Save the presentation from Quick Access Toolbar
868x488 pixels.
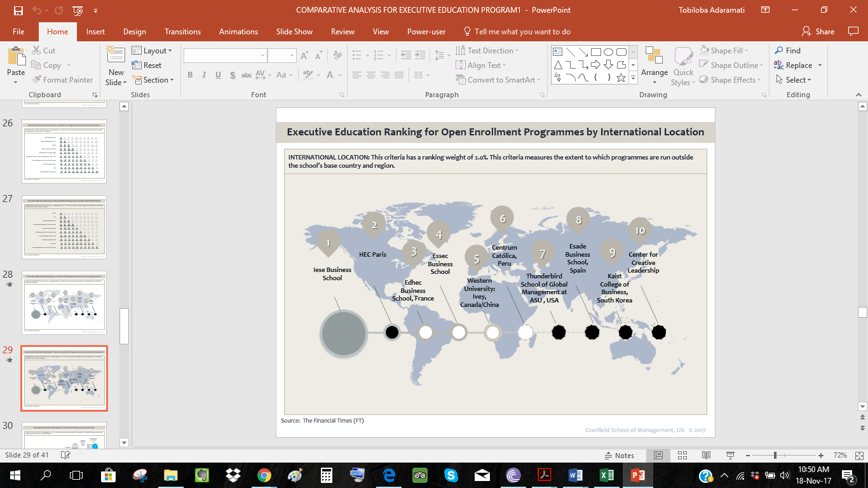pos(18,10)
